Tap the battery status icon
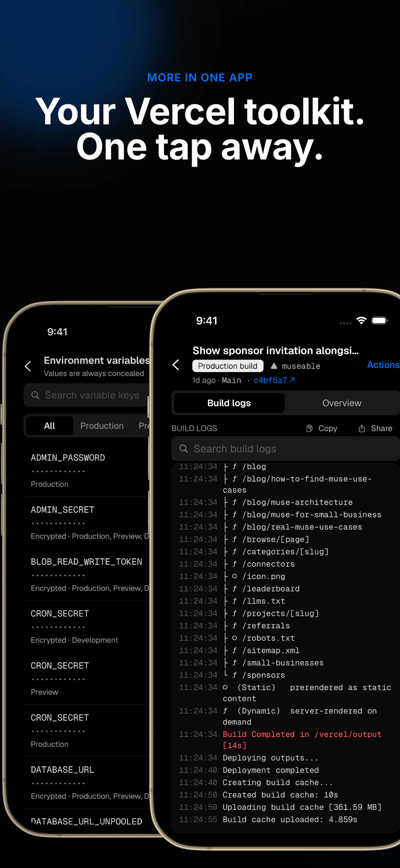Screen dimensions: 400x868 tap(379, 320)
